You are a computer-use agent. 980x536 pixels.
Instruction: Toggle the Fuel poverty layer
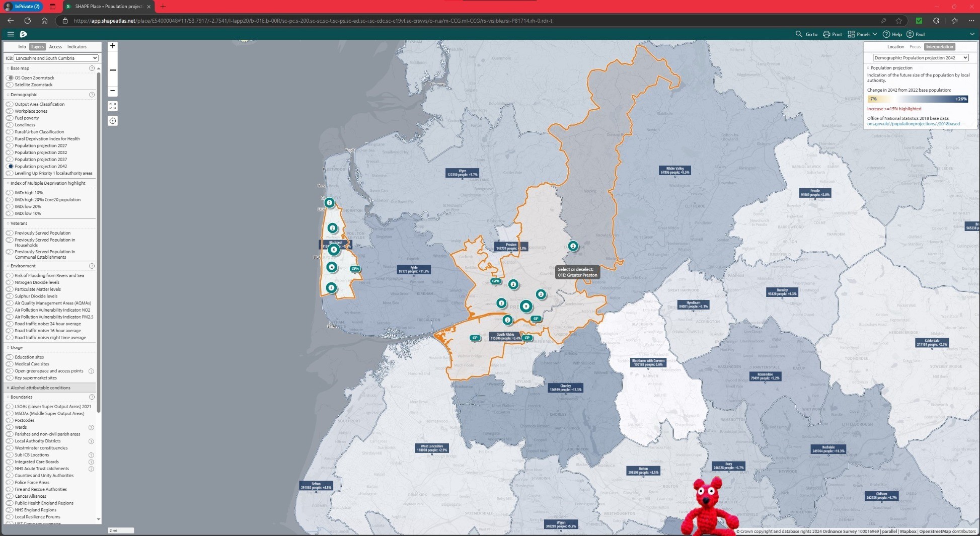click(x=10, y=118)
